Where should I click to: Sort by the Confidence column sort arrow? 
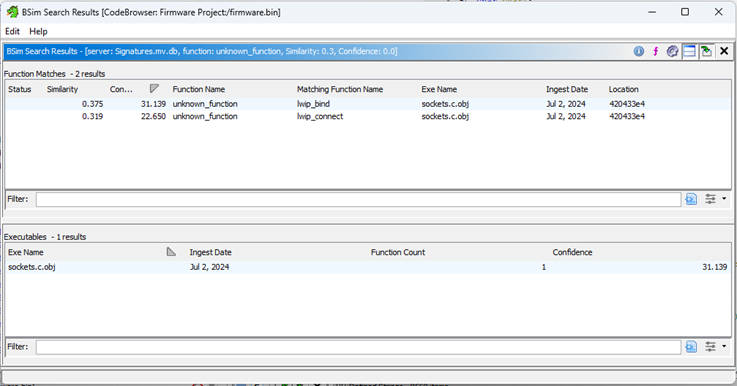(x=154, y=88)
